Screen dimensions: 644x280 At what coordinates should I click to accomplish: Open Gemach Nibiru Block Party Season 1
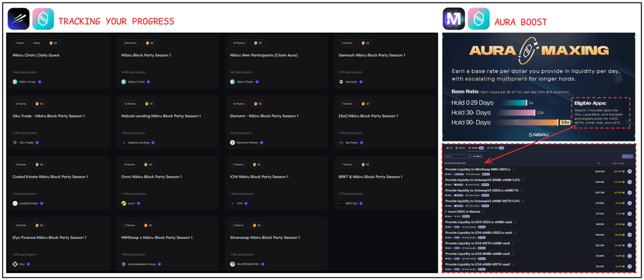coord(385,61)
